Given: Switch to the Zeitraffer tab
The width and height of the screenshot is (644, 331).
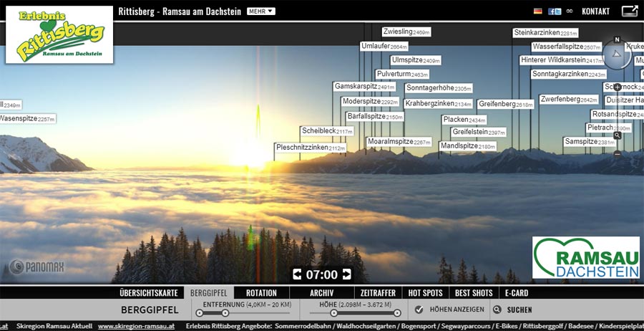Looking at the screenshot, I should tap(378, 293).
